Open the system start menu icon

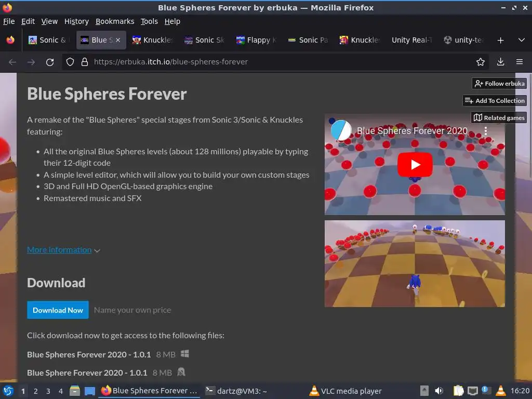click(x=8, y=391)
